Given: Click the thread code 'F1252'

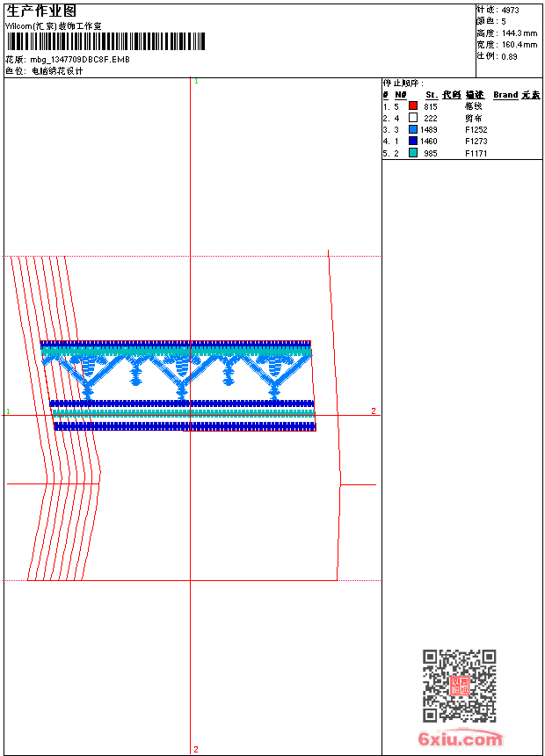Looking at the screenshot, I should click(x=476, y=130).
